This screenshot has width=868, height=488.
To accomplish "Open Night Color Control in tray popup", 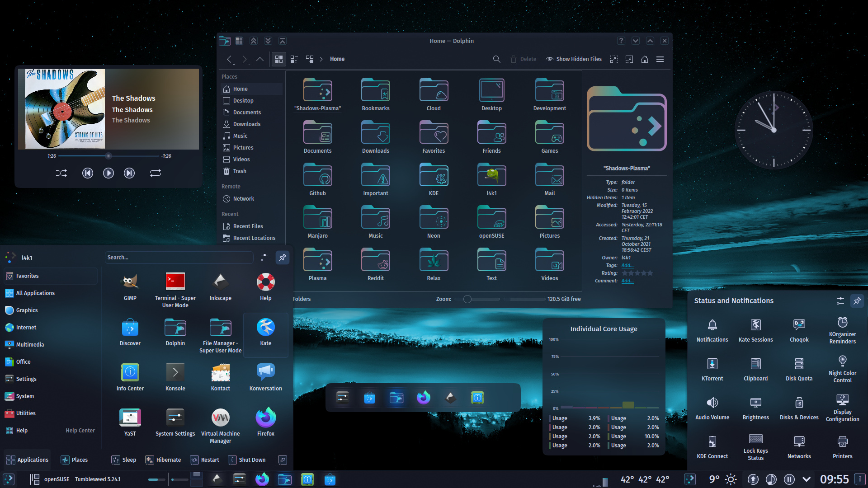I will tap(843, 369).
